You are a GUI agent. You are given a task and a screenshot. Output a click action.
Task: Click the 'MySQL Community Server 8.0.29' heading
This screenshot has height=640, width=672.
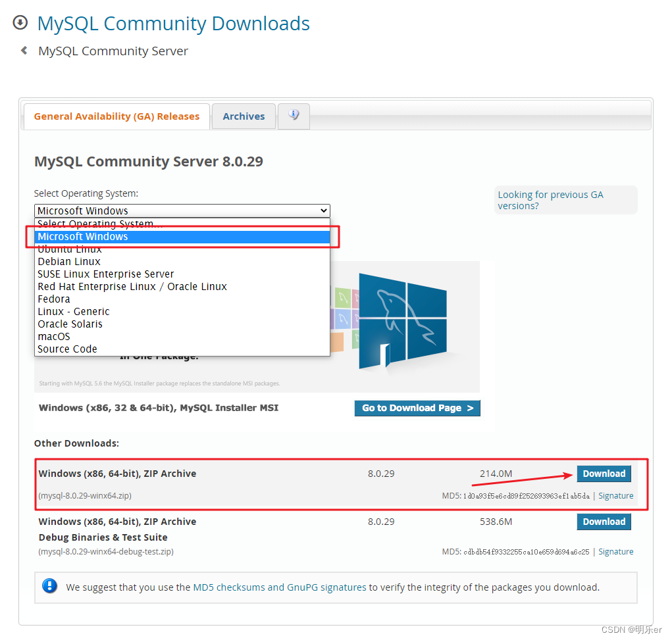click(x=148, y=162)
